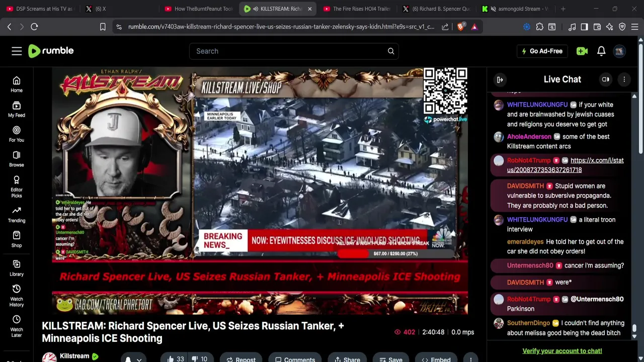Open the Brave Rewards triangle icon
Image resolution: width=644 pixels, height=362 pixels.
click(x=474, y=27)
